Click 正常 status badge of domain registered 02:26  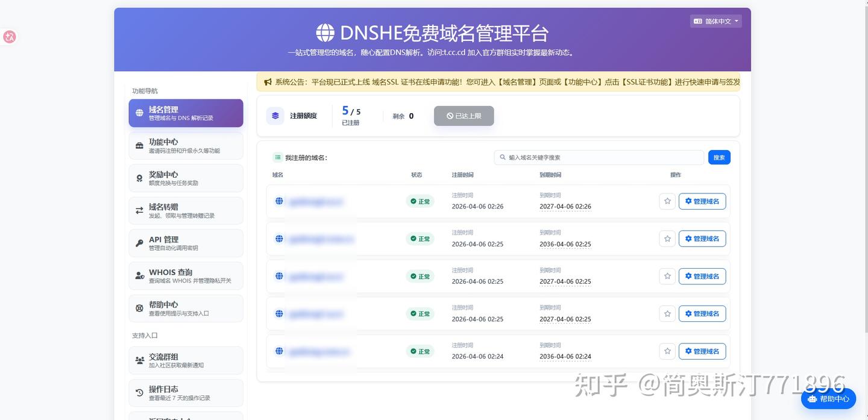(x=420, y=201)
